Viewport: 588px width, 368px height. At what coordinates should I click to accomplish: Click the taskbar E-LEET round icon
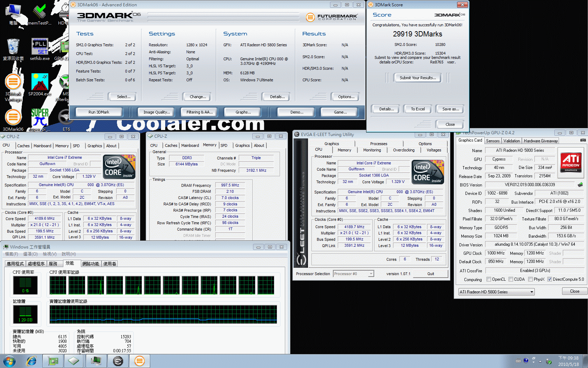click(x=118, y=361)
